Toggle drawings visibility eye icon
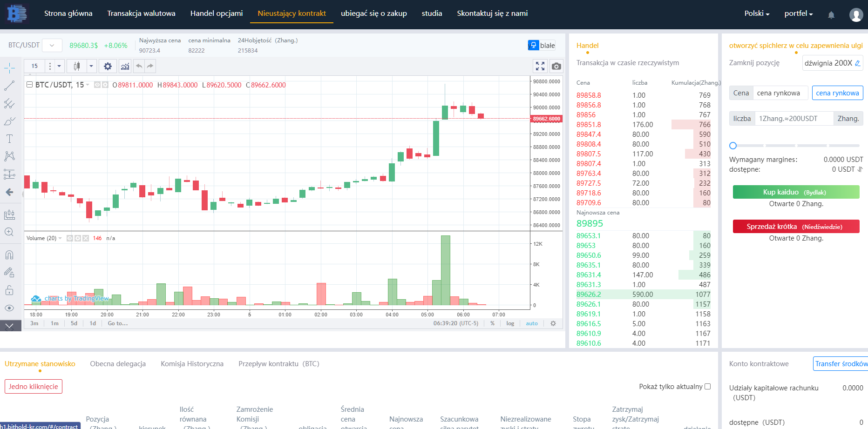Viewport: 868px width, 429px height. tap(9, 308)
